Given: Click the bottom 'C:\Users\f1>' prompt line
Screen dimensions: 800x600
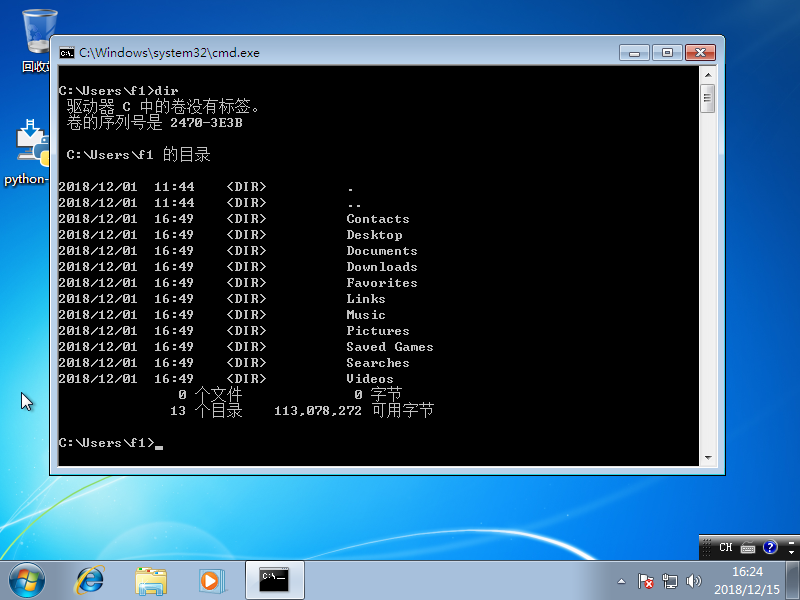Looking at the screenshot, I should coord(111,443).
